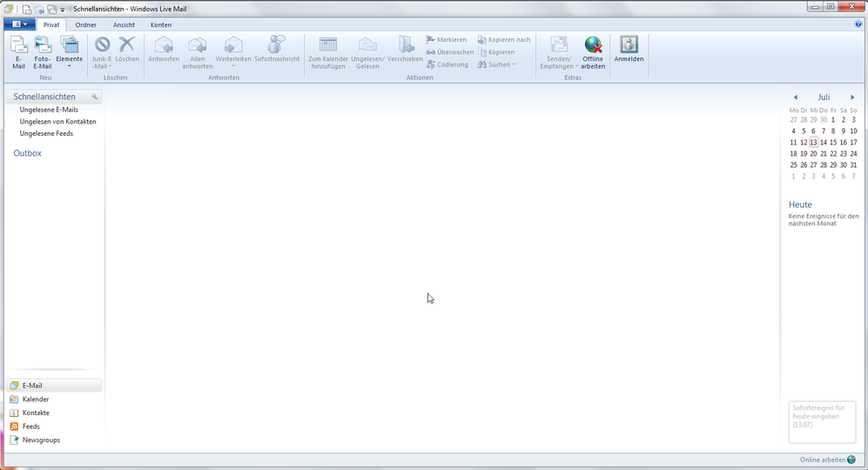Select July 31 in the calendar

point(853,165)
